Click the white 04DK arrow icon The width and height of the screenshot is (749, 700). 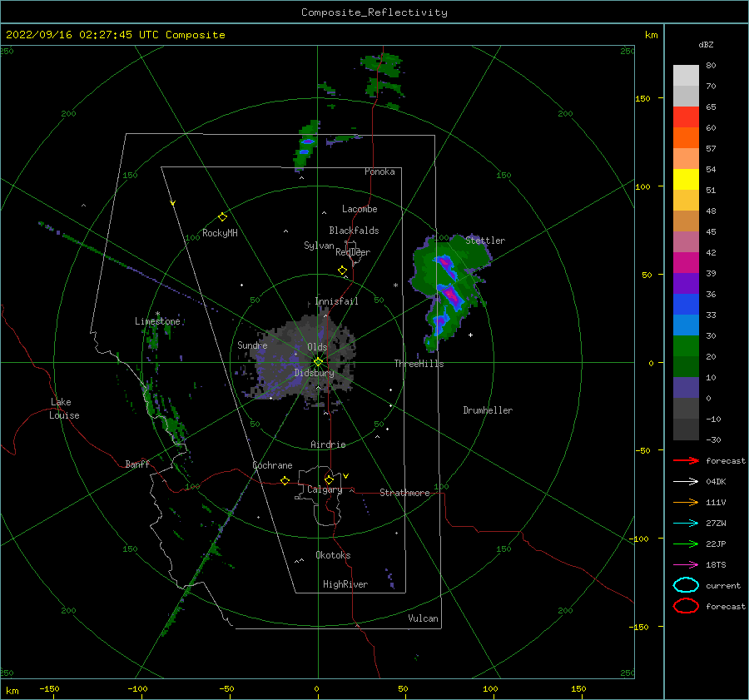(x=686, y=482)
